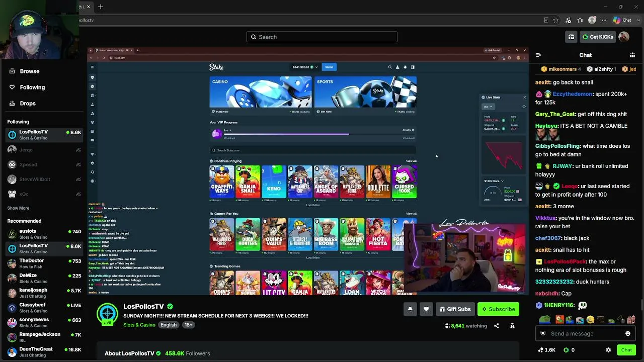The image size is (644, 362).
Task: Expand the Show More following list
Action: click(x=18, y=208)
